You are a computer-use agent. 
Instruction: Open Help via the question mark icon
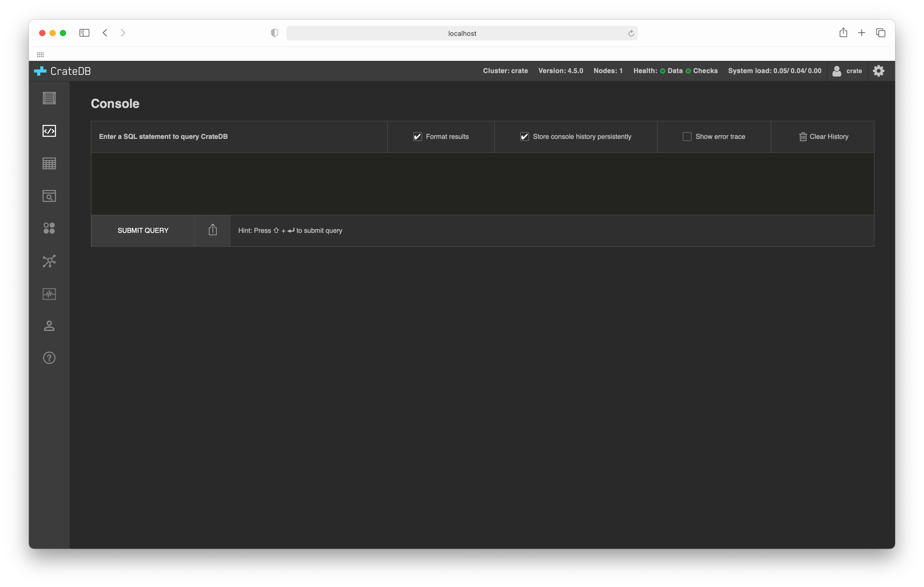49,358
